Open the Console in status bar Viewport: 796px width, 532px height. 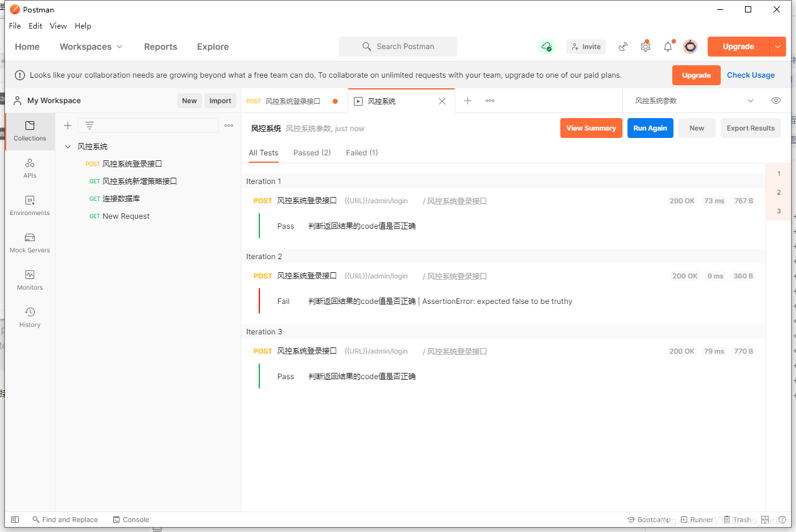[131, 520]
